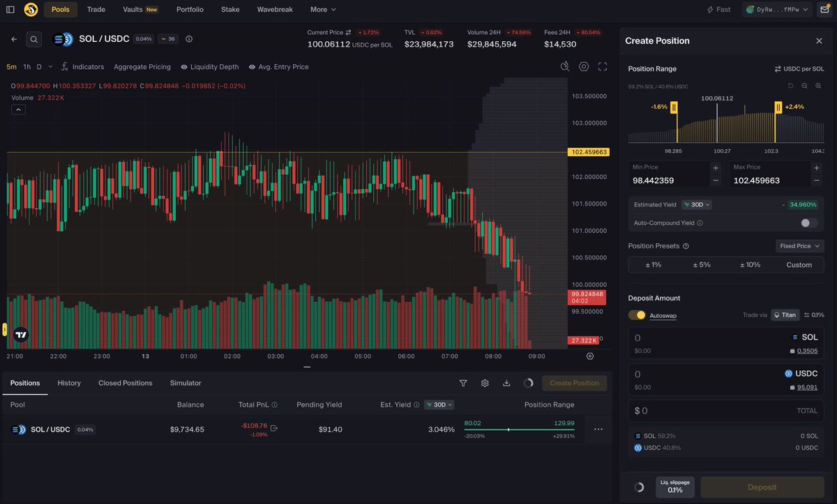Toggle Avg. Entry Price visibility
The width and height of the screenshot is (837, 504).
point(278,67)
